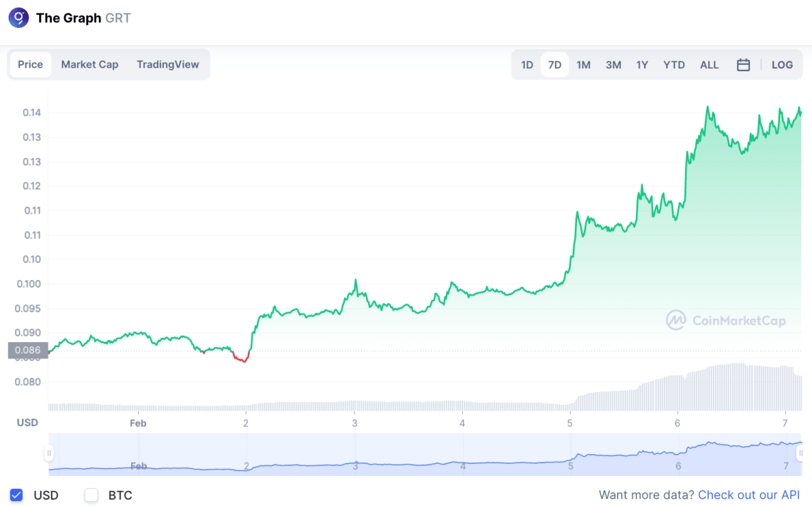Toggle LOG scale on the chart

[782, 65]
